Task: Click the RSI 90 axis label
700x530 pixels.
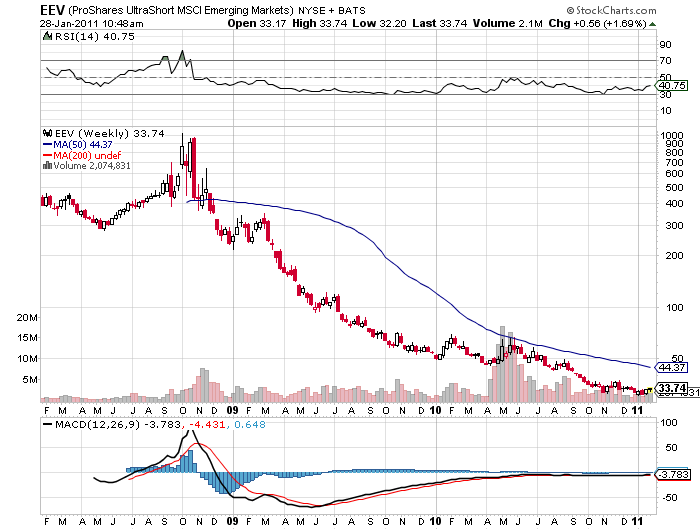Action: click(666, 44)
